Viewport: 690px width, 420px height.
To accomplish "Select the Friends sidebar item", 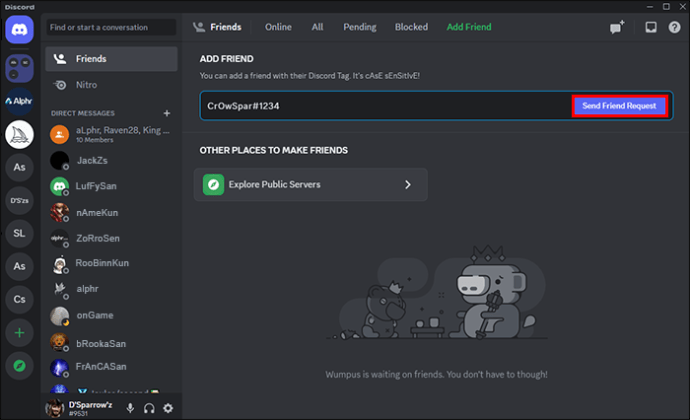I will pyautogui.click(x=111, y=59).
